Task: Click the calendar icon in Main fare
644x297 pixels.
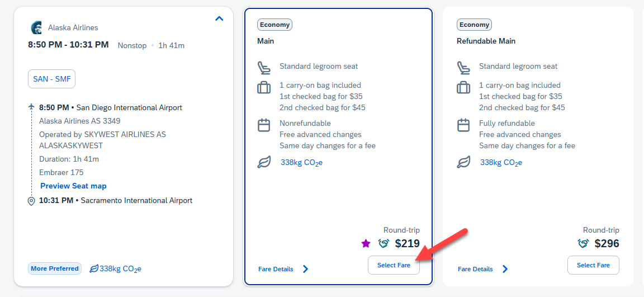Action: click(x=264, y=125)
